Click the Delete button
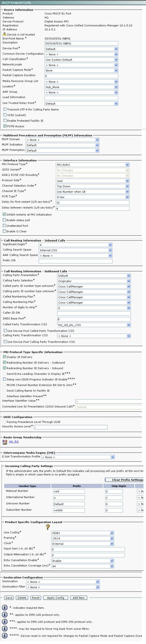Screen dimensions: 146x644 point(22,598)
